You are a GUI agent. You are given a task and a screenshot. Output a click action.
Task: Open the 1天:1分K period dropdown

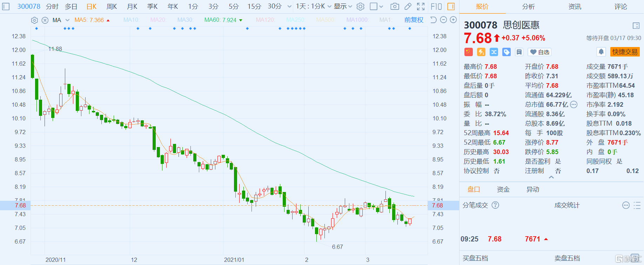[x=313, y=6]
